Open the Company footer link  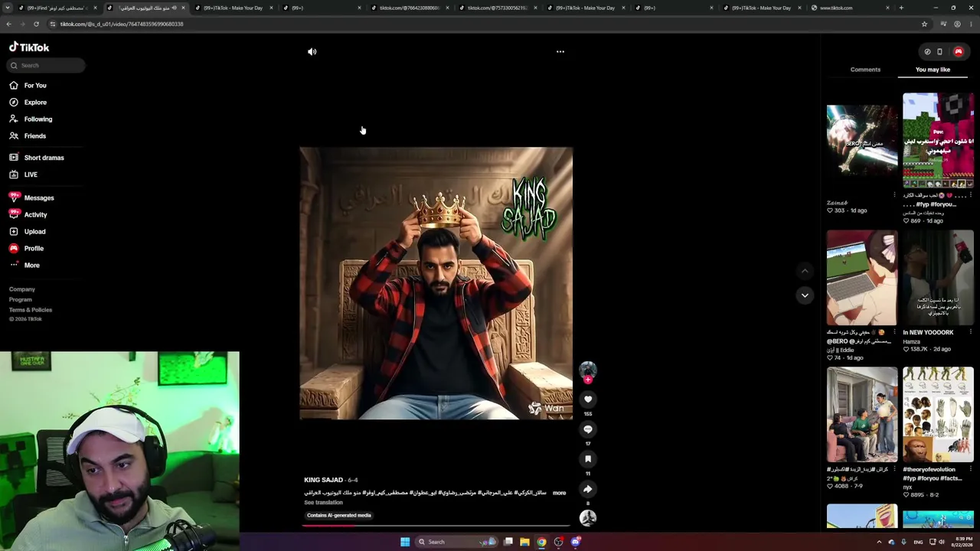(22, 289)
